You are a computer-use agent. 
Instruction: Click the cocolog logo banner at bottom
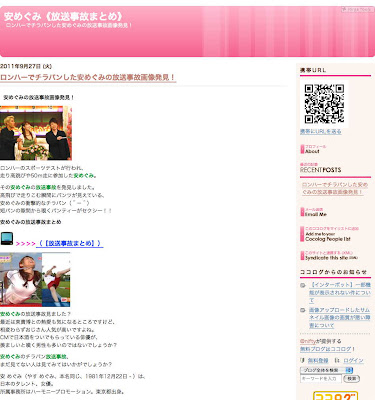(335, 396)
